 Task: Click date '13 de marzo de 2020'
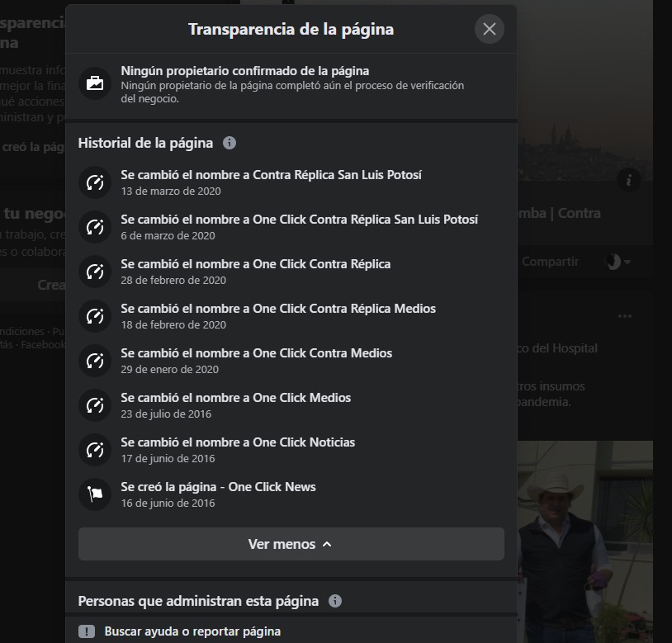171,191
